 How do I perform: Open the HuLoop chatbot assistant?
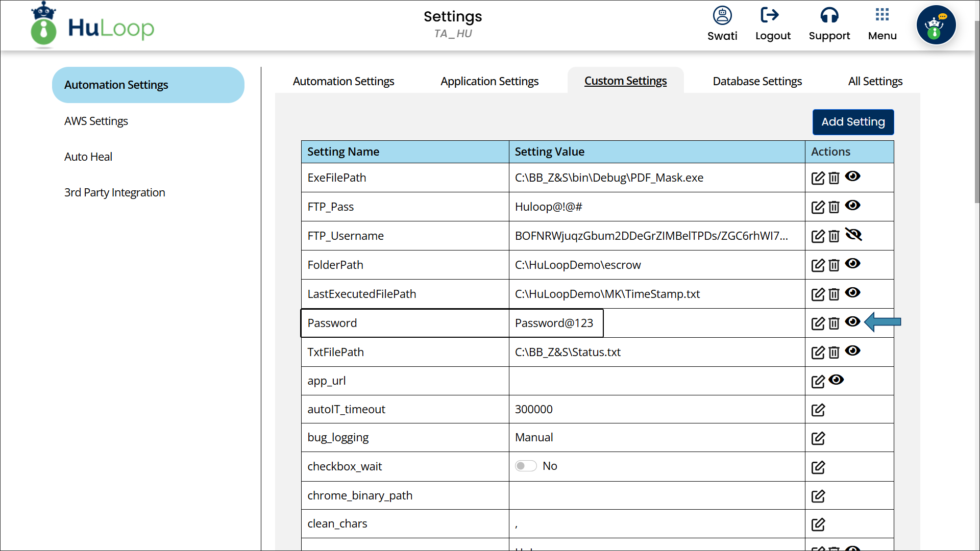point(936,26)
